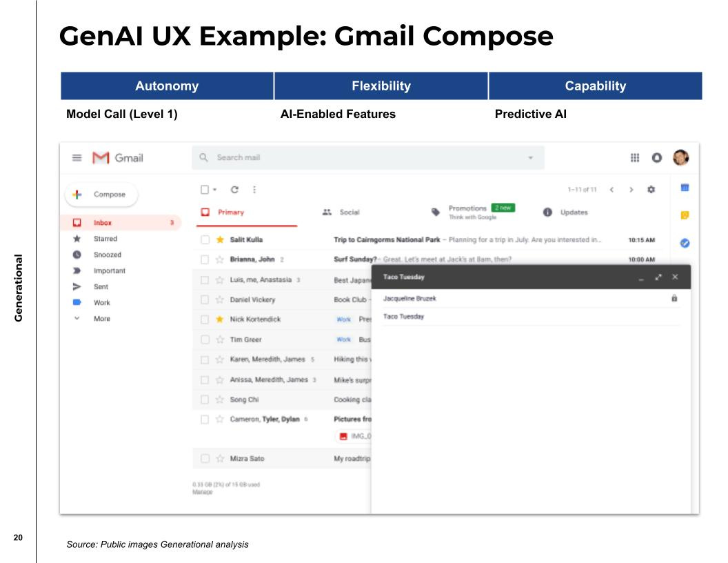This screenshot has width=728, height=563.
Task: Star the Song Chi email
Action: point(220,399)
